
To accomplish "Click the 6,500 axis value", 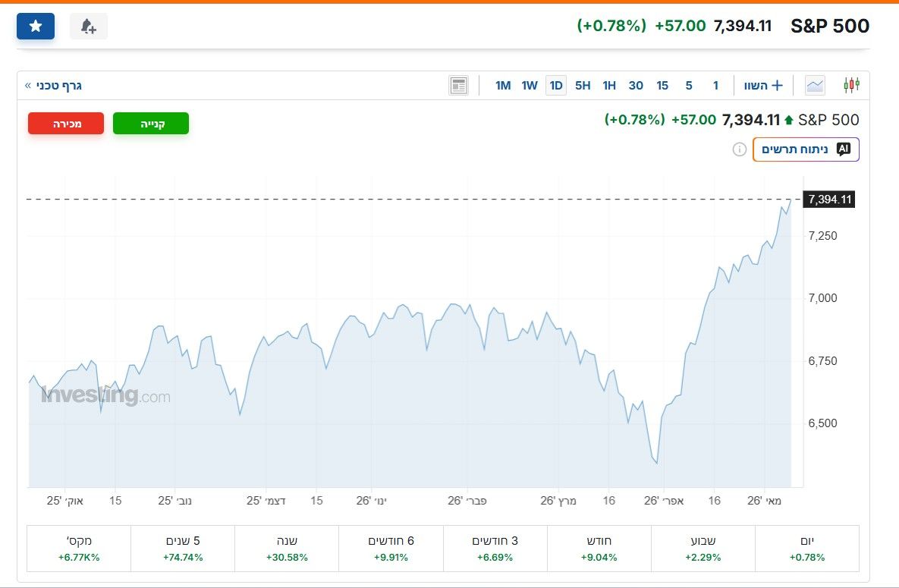I will [822, 423].
